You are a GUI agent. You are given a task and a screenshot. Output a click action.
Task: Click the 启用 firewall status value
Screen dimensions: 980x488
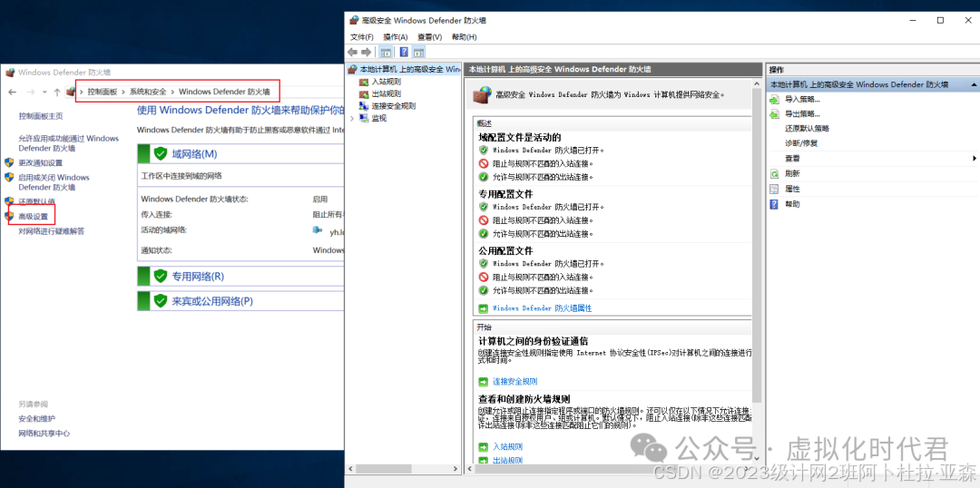(320, 200)
